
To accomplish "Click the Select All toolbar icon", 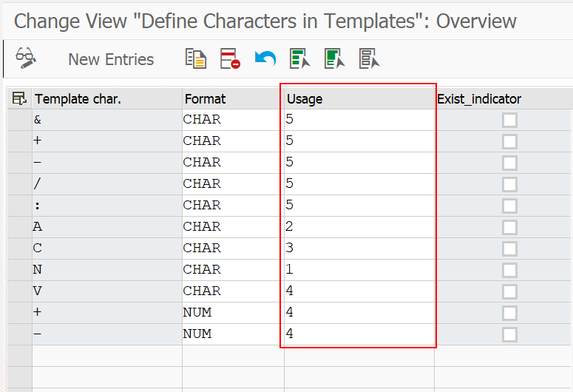I will (299, 58).
